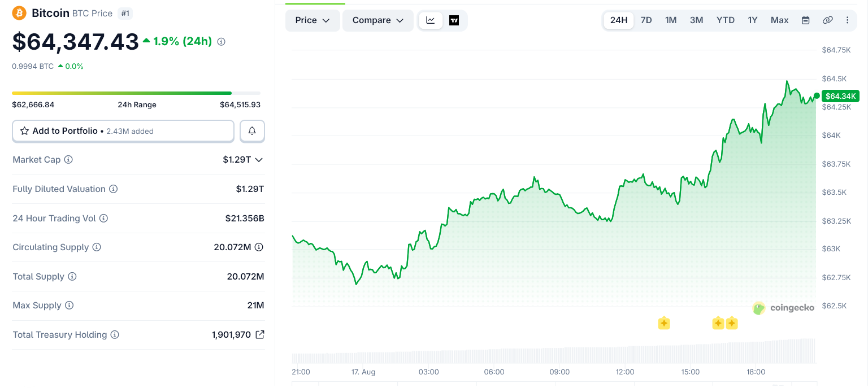Click the Fully Diluted Valuation $1.29T value

pyautogui.click(x=250, y=189)
